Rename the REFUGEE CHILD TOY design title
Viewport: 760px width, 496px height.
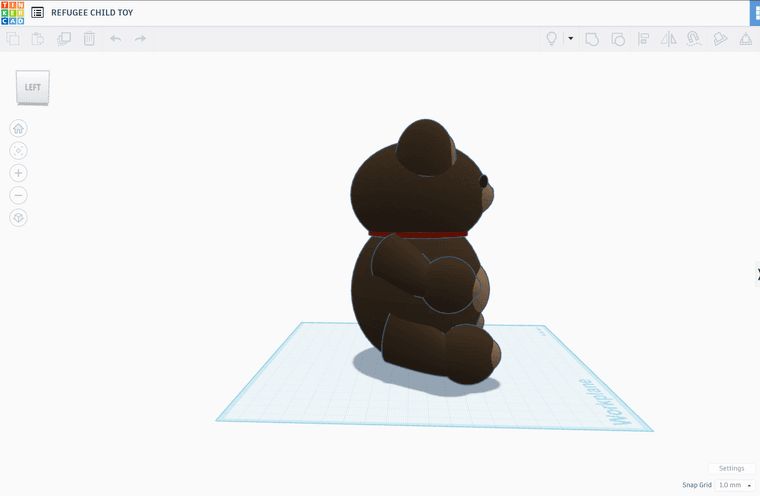click(x=92, y=13)
